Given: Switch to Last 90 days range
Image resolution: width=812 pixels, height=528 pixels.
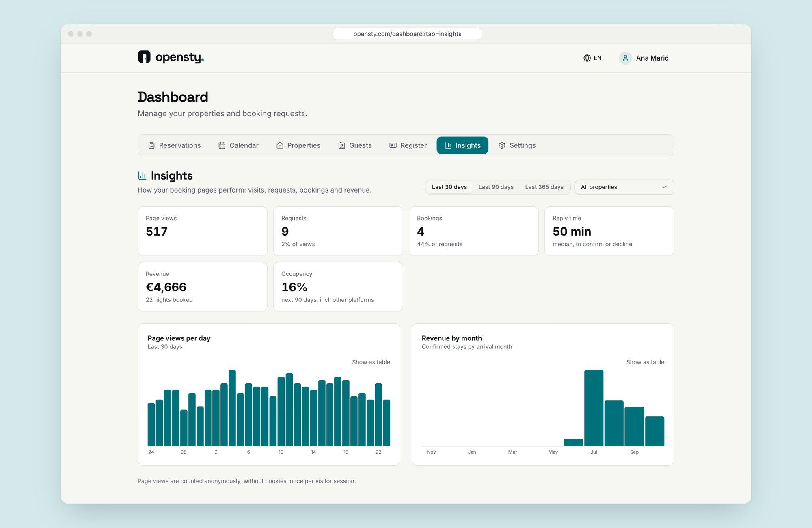Looking at the screenshot, I should pyautogui.click(x=496, y=187).
